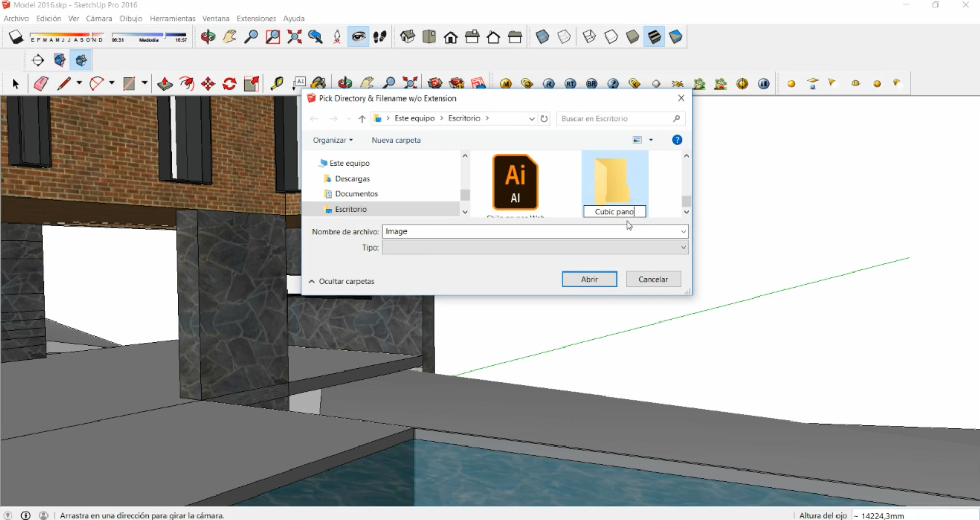Select the Offset tool

click(186, 84)
